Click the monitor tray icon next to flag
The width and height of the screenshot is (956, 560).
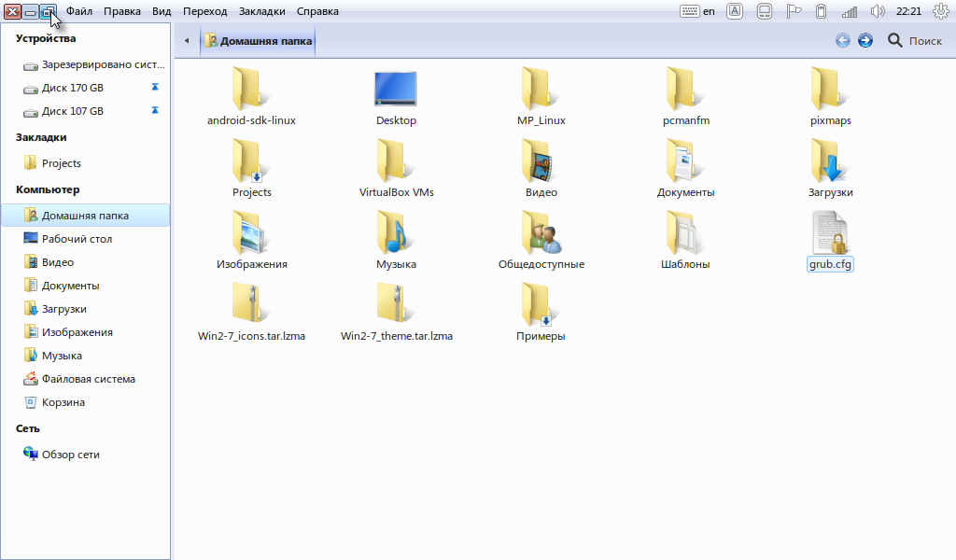pos(765,11)
